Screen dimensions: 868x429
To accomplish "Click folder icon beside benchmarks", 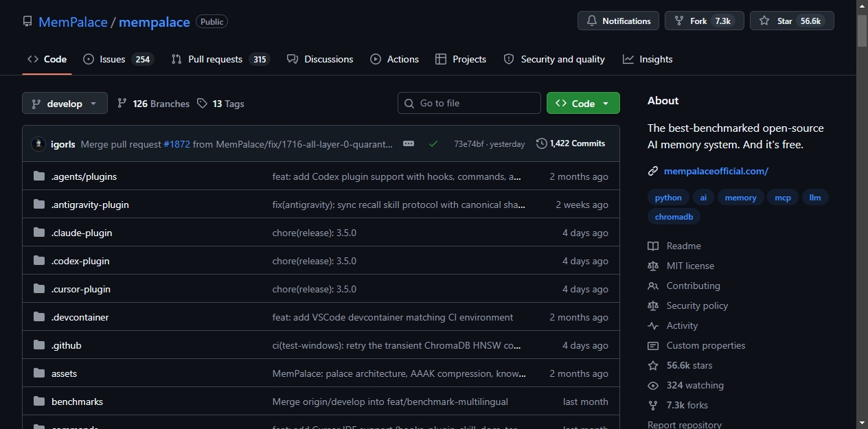I will click(39, 402).
